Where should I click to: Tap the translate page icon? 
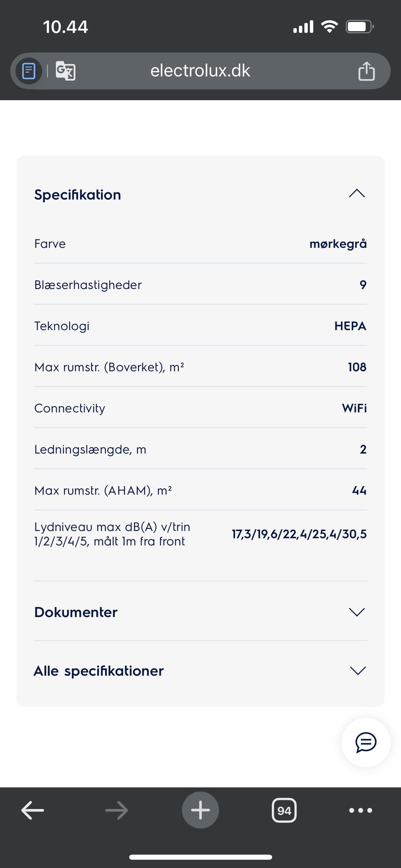(x=66, y=71)
